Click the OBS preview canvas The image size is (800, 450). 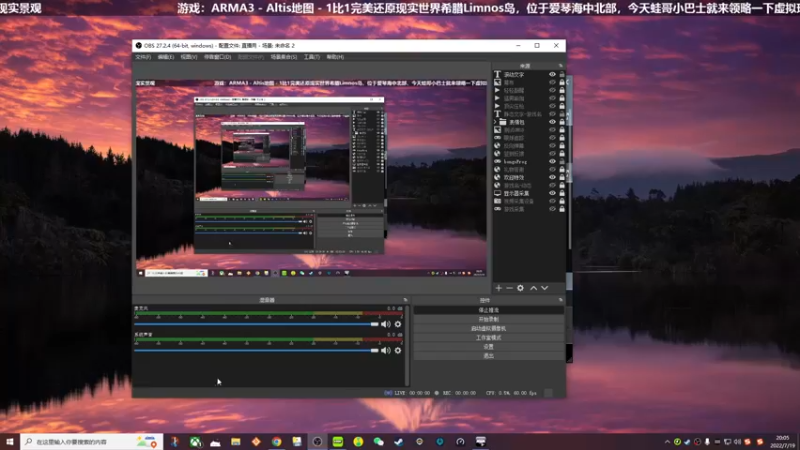tap(311, 179)
